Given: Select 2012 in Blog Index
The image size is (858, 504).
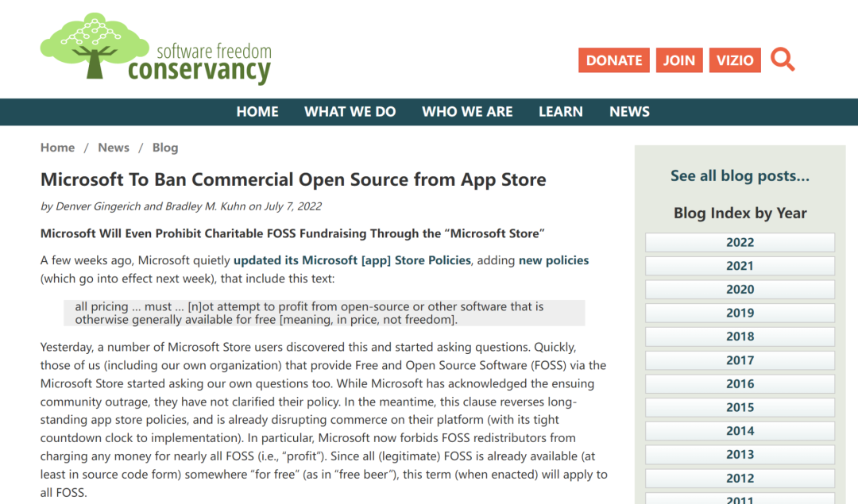Looking at the screenshot, I should [x=740, y=479].
